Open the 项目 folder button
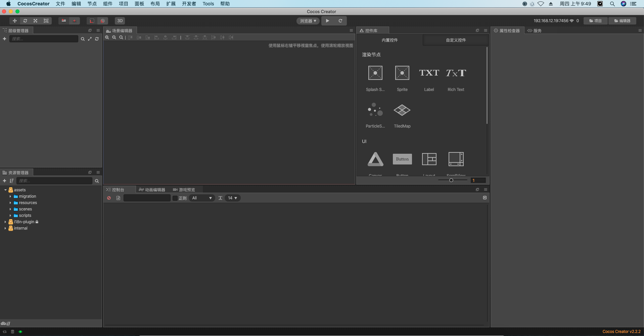The height and width of the screenshot is (336, 644). (x=595, y=21)
